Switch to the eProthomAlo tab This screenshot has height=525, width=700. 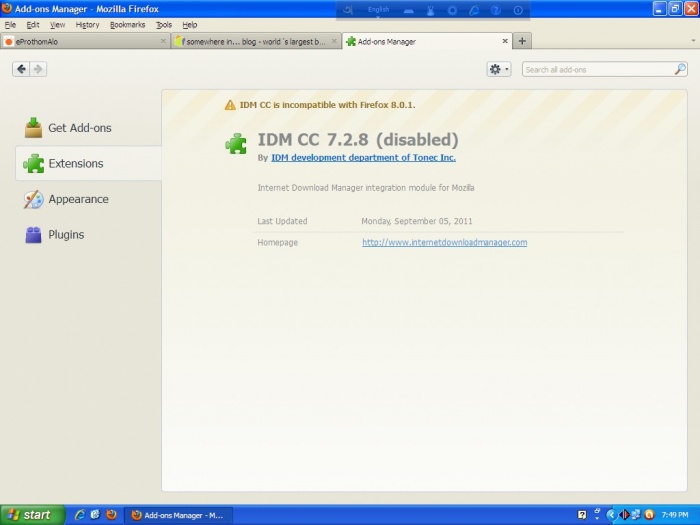tap(85, 42)
